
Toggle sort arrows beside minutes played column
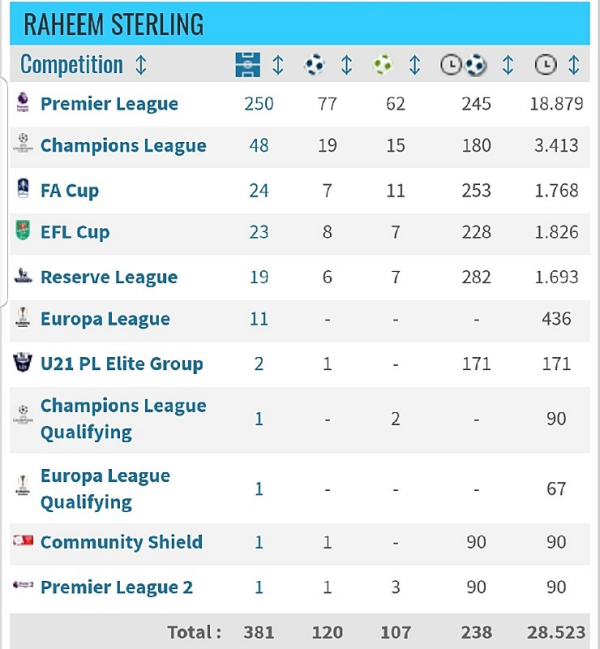point(574,65)
